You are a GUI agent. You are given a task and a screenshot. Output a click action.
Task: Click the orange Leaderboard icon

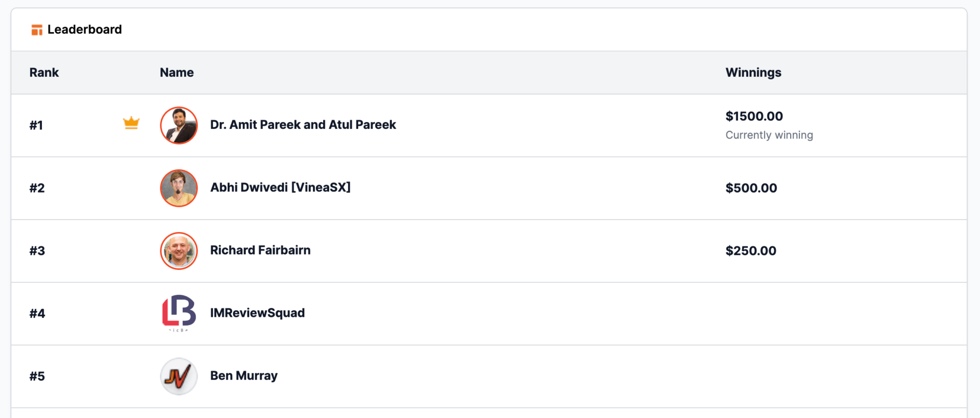tap(37, 30)
